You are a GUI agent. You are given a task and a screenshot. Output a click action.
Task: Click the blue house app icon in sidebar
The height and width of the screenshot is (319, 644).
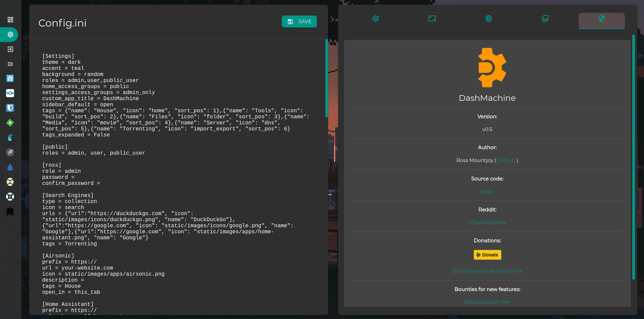10,78
